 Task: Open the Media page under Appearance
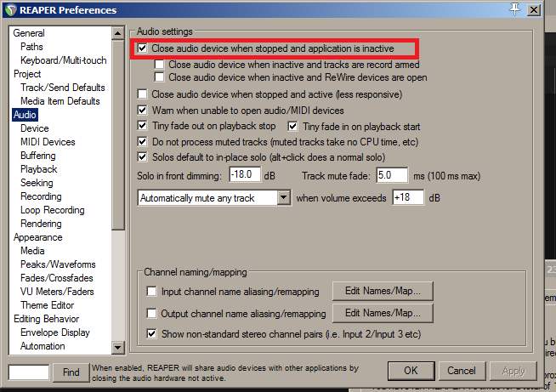pos(32,251)
